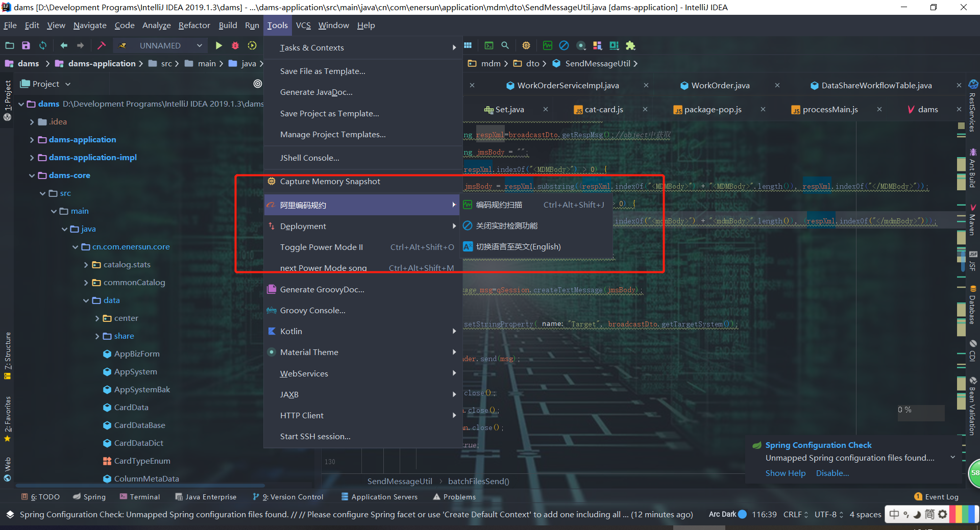
Task: Open the Maven side panel
Action: pos(973,219)
